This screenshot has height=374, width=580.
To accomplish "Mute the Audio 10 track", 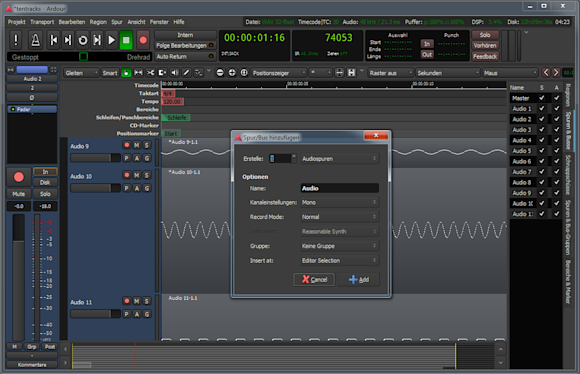I will 137,175.
